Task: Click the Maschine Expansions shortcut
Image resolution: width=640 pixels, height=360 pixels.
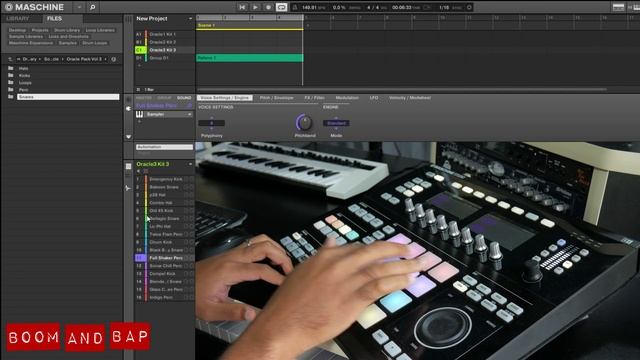Action: (x=31, y=43)
